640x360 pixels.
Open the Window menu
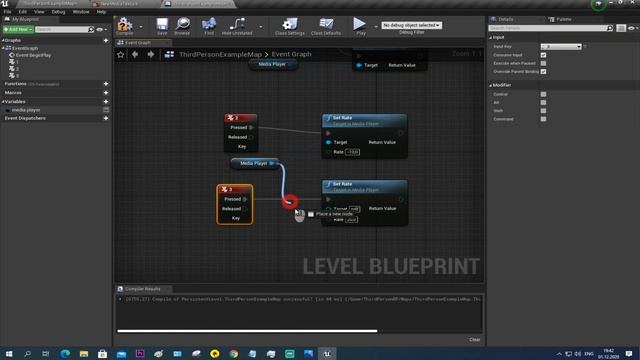point(81,12)
